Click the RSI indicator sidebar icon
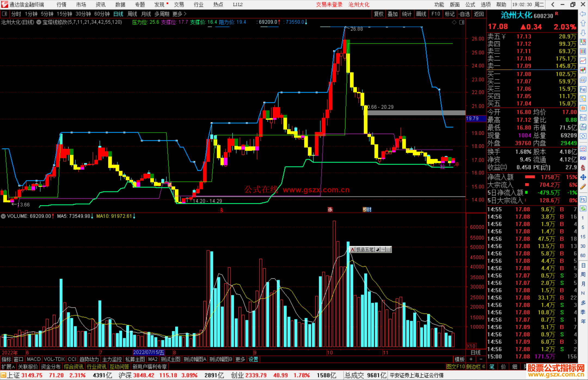 583,158
